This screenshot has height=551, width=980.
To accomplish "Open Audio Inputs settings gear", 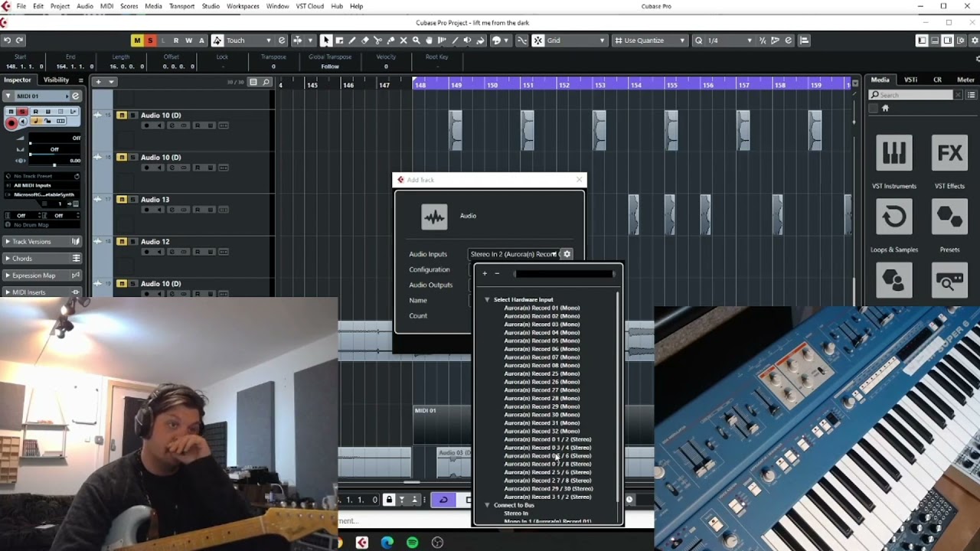I will (567, 254).
